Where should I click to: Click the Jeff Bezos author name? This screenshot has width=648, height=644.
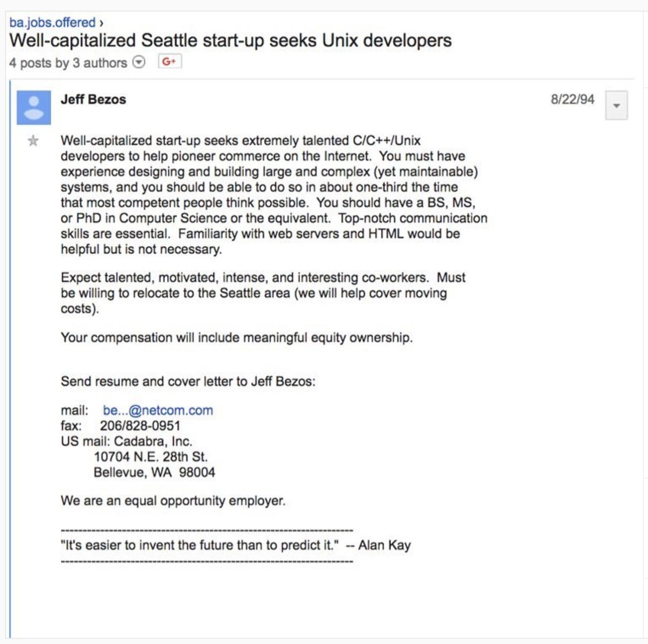(x=93, y=99)
